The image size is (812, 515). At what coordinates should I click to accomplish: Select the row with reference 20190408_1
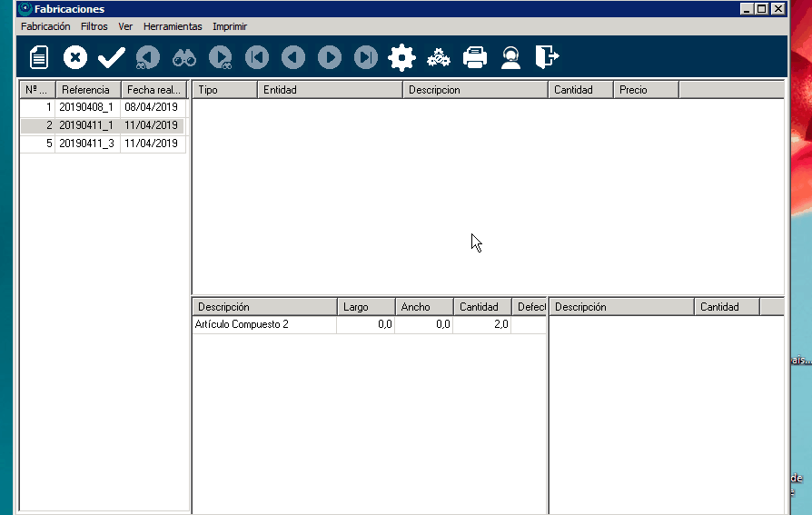tap(86, 107)
